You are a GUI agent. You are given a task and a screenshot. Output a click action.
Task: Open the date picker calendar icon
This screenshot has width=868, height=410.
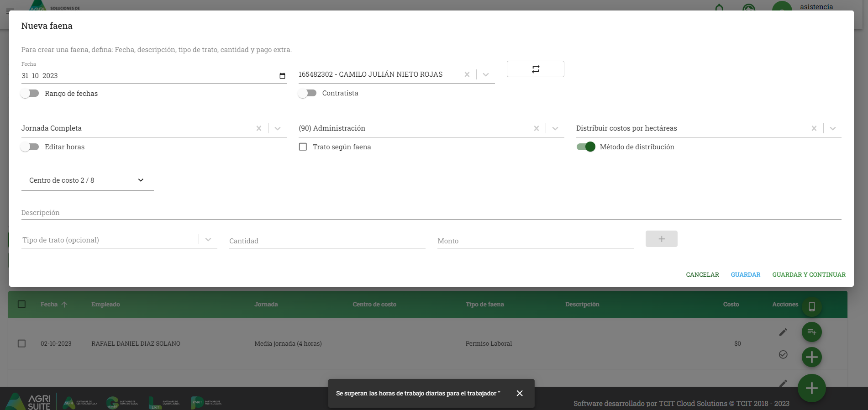point(282,76)
